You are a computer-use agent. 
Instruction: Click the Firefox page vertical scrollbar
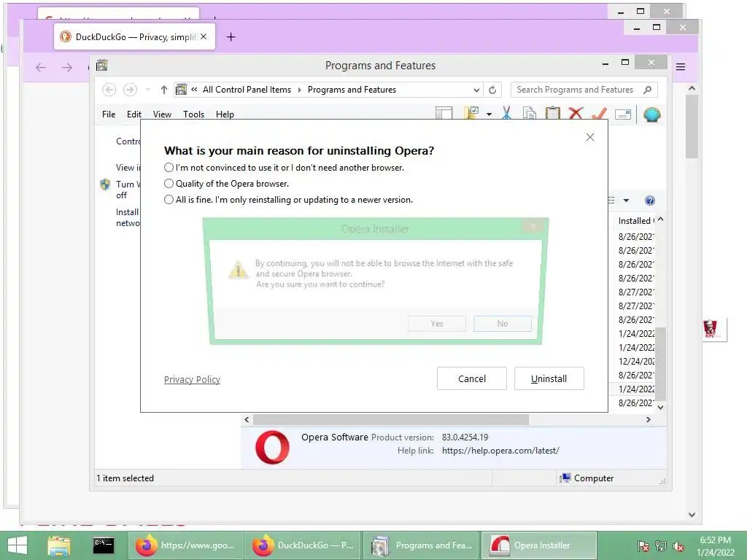click(692, 126)
